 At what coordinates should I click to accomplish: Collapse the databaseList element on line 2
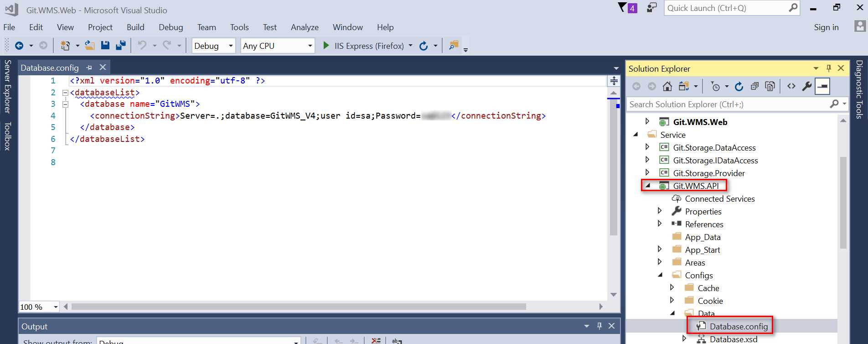click(65, 93)
